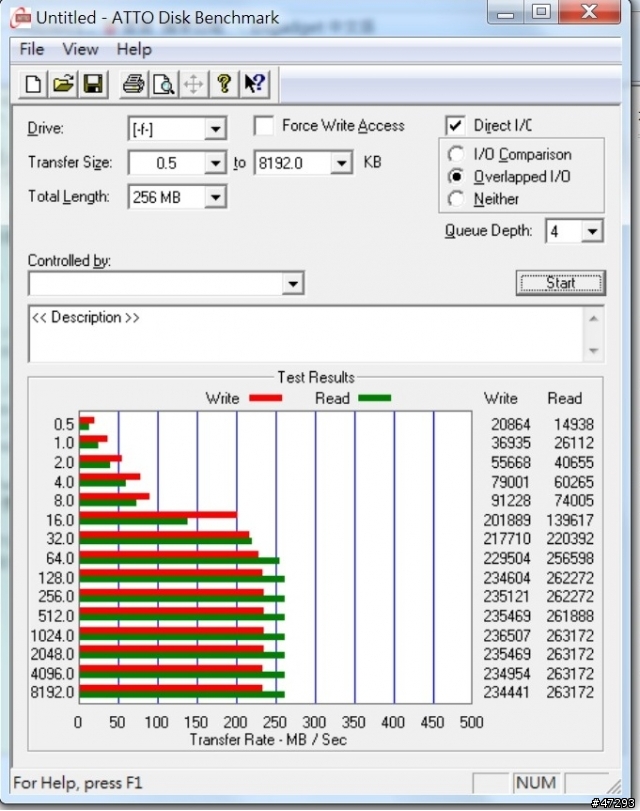Open the Queue Depth dropdown
This screenshot has width=640, height=811.
(x=592, y=231)
